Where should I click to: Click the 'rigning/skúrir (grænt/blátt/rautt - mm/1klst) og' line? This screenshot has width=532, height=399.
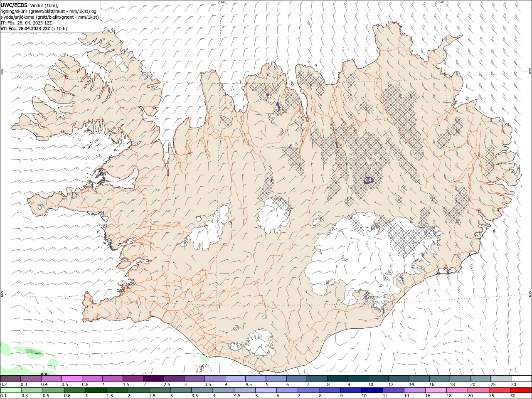pyautogui.click(x=49, y=11)
